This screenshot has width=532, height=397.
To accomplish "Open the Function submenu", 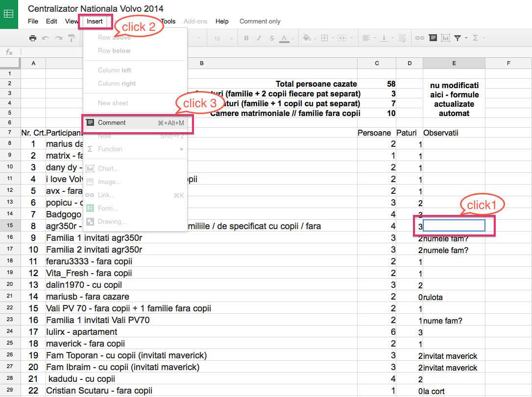I will click(135, 149).
